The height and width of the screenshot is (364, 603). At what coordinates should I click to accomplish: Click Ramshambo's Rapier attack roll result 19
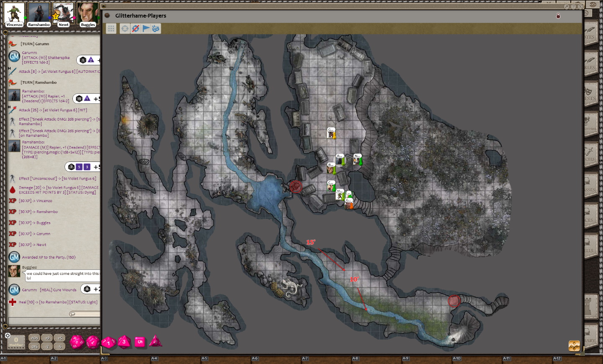[79, 99]
